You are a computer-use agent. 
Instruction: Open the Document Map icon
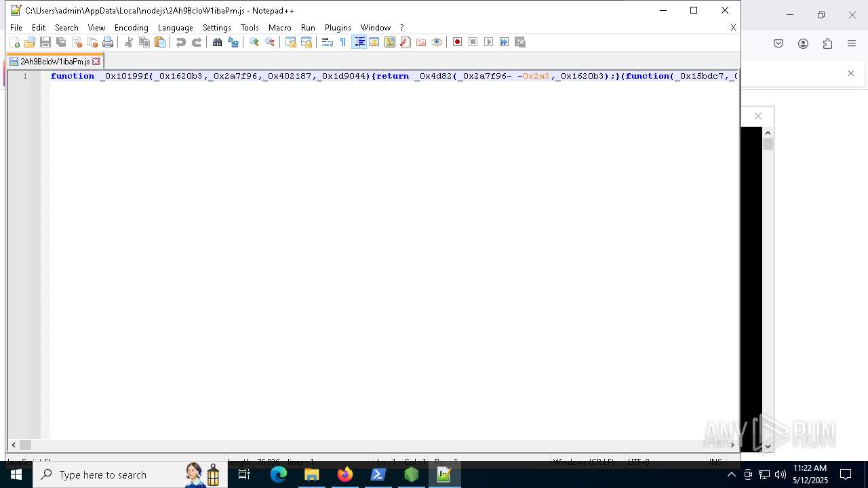click(390, 42)
